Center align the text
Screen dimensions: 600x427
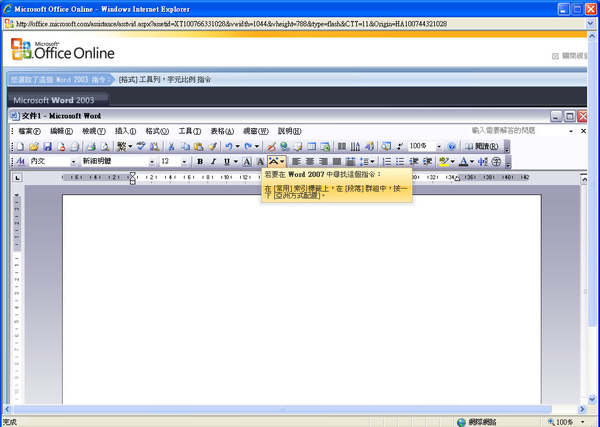(x=310, y=161)
